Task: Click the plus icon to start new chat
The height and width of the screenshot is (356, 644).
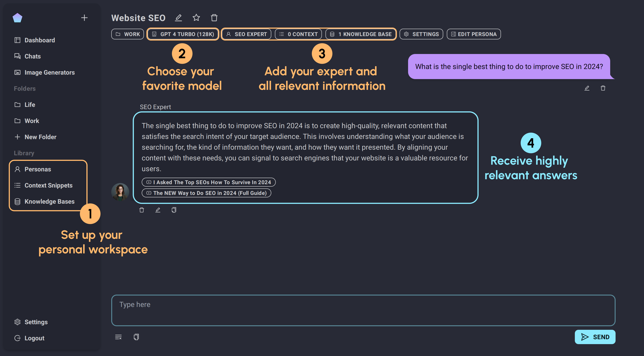Action: point(84,18)
